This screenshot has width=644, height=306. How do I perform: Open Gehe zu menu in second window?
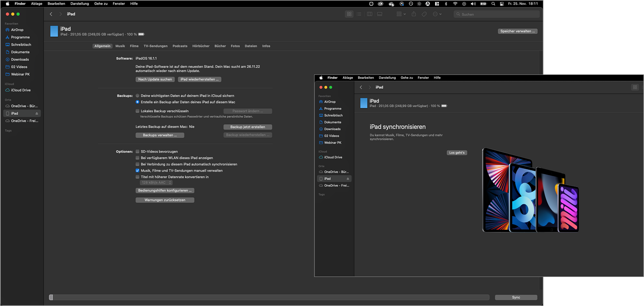[407, 78]
